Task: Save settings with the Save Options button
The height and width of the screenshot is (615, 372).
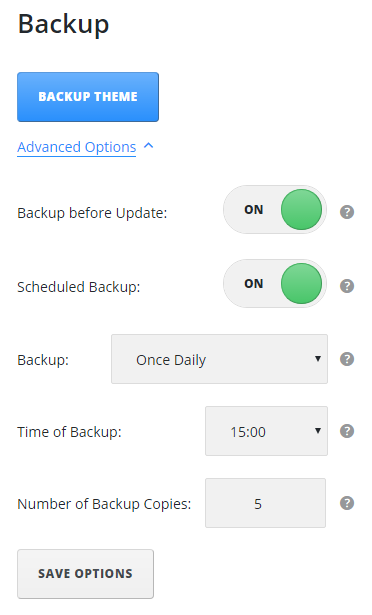Action: coord(85,574)
